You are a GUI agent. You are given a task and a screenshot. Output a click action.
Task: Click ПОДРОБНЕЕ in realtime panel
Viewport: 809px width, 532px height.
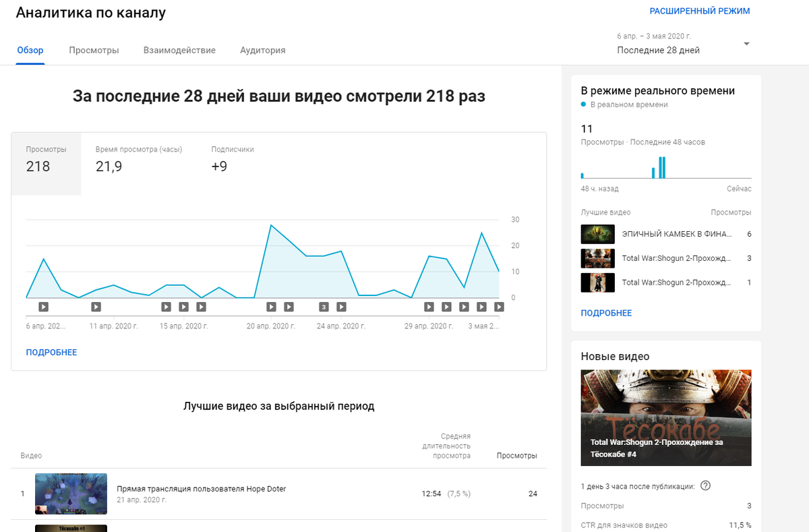[607, 314]
